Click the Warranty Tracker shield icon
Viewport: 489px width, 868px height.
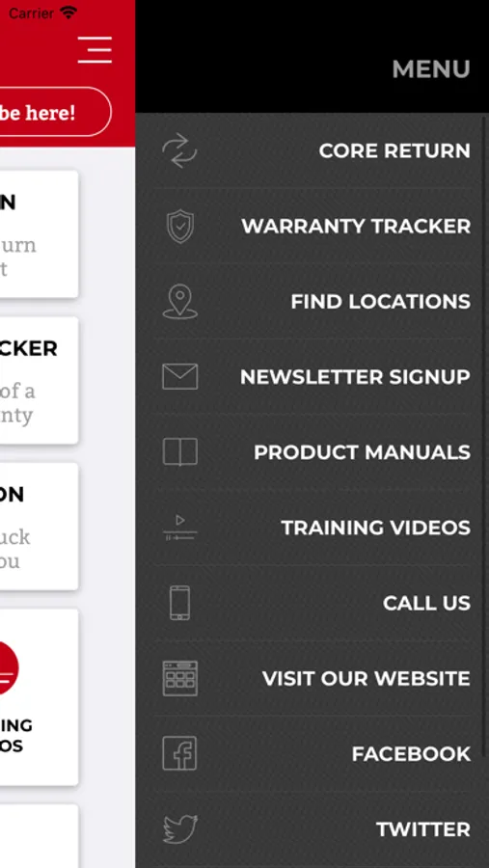point(180,226)
